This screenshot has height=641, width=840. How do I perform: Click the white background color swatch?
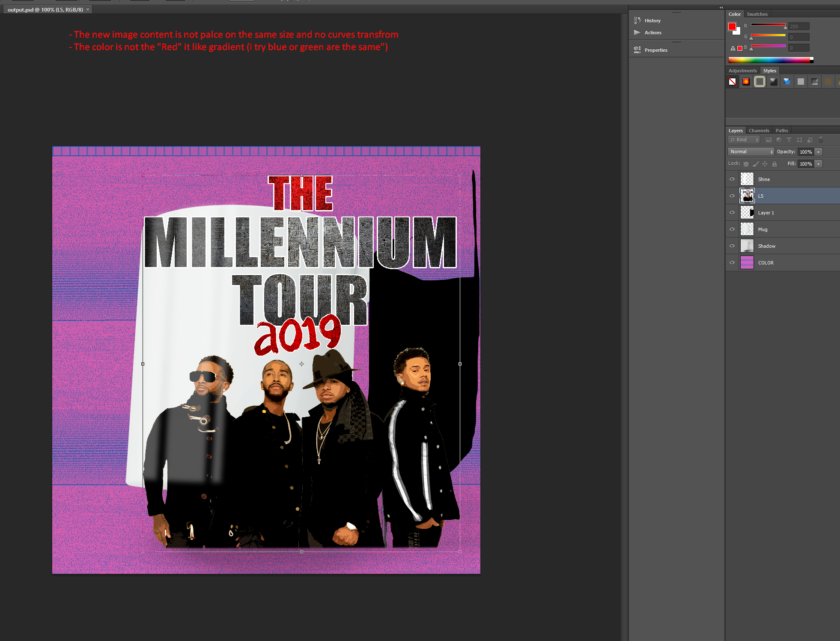[738, 33]
